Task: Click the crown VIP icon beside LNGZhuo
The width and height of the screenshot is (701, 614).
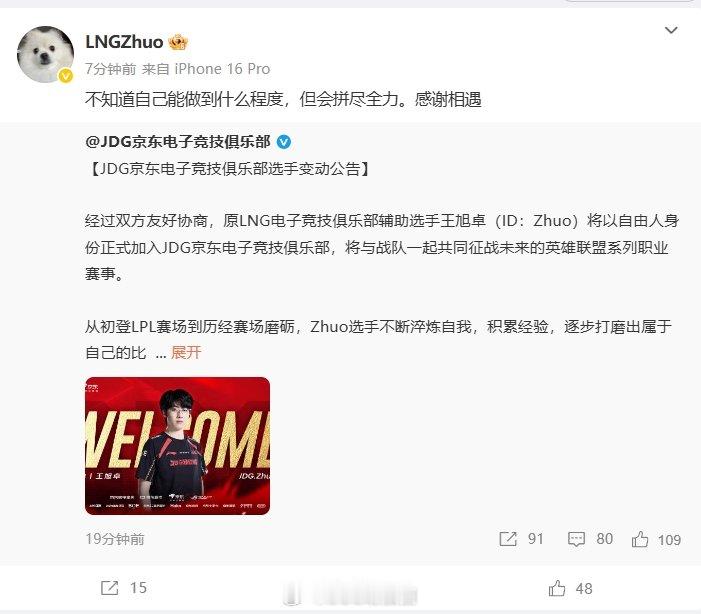Action: click(x=178, y=42)
